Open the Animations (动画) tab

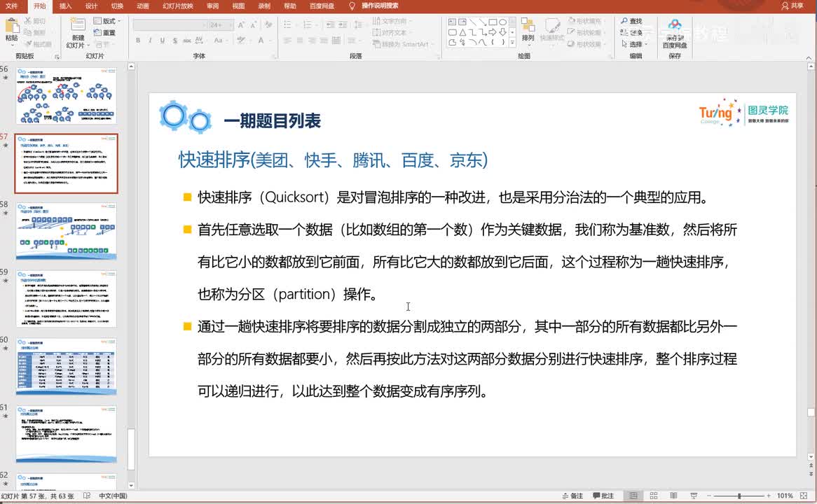tap(143, 6)
